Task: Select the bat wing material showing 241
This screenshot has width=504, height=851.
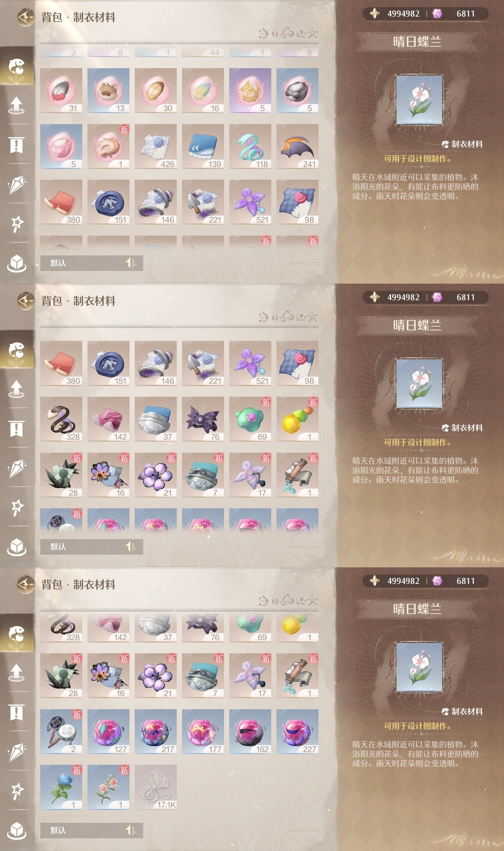Action: coord(297,147)
